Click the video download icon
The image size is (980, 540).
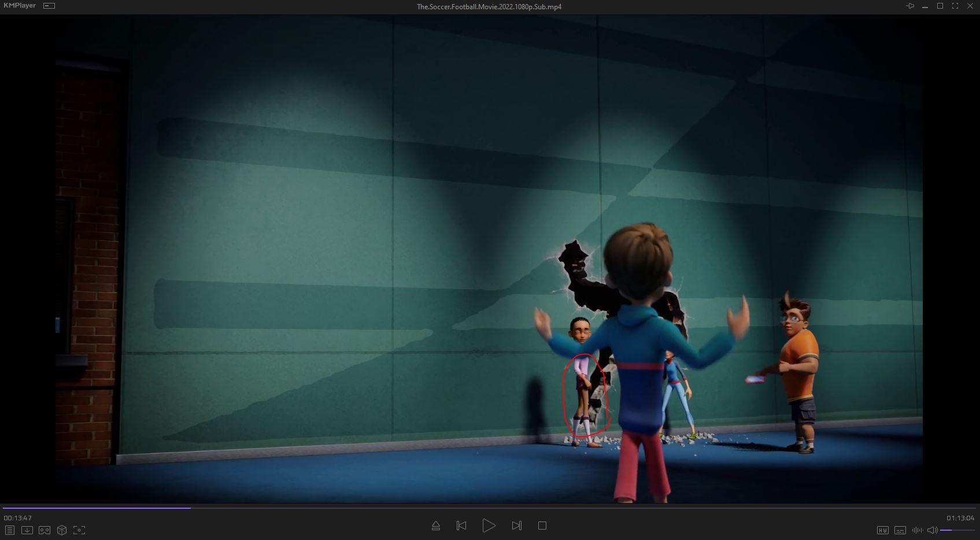(27, 530)
